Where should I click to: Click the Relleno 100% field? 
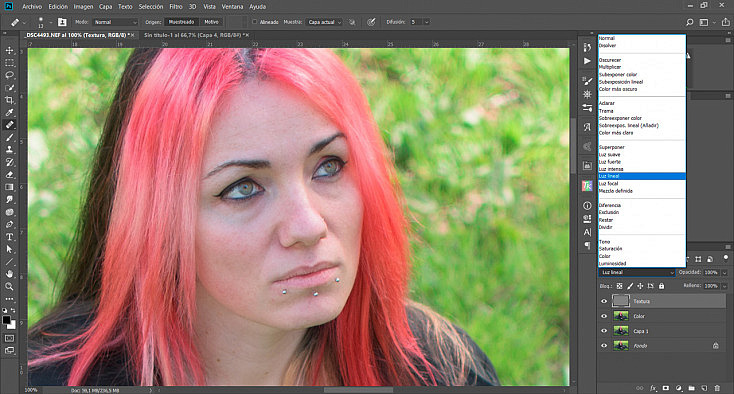pos(711,286)
